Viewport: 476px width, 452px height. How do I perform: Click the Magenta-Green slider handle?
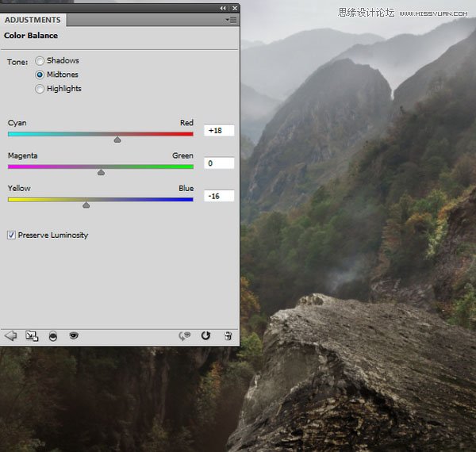pos(101,172)
